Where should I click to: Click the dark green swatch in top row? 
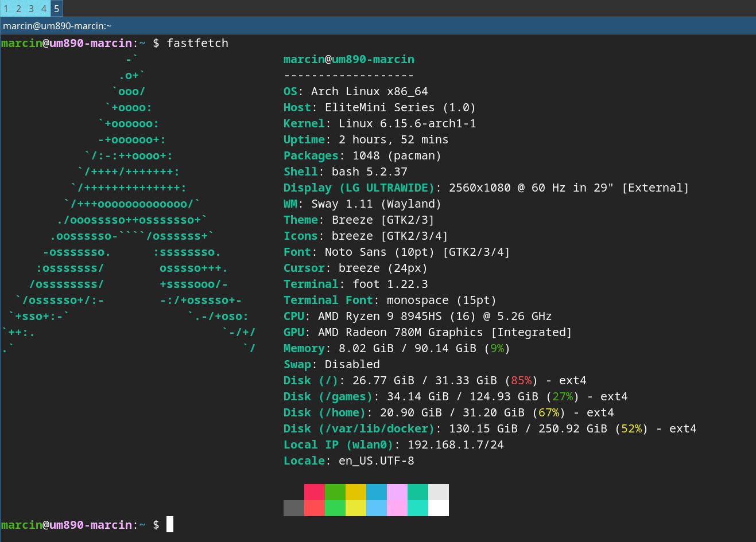(x=335, y=492)
